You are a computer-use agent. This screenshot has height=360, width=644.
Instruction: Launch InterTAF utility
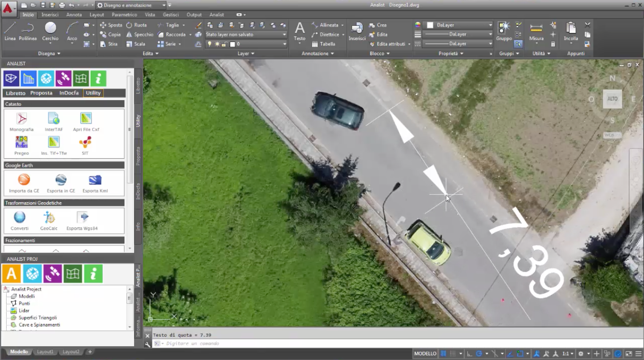pyautogui.click(x=53, y=122)
